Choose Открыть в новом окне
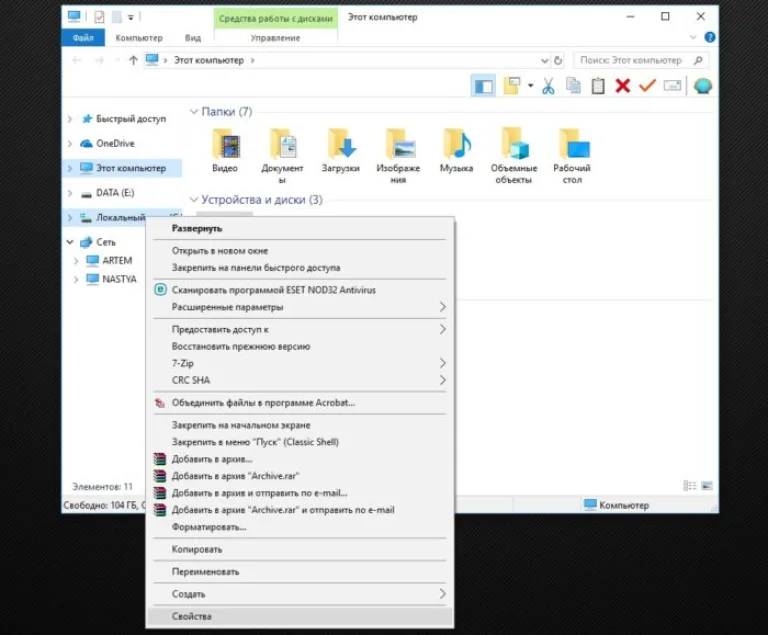This screenshot has height=635, width=768. tap(300, 251)
